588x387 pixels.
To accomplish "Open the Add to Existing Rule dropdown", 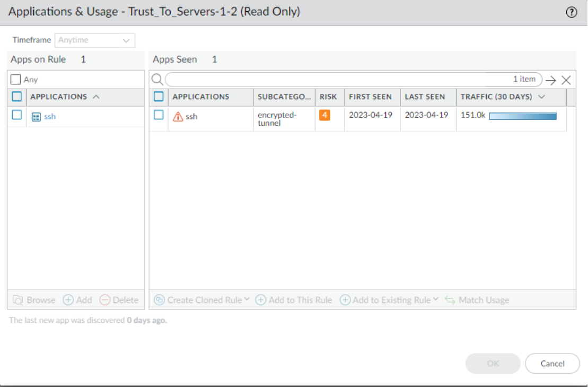I will (x=437, y=300).
